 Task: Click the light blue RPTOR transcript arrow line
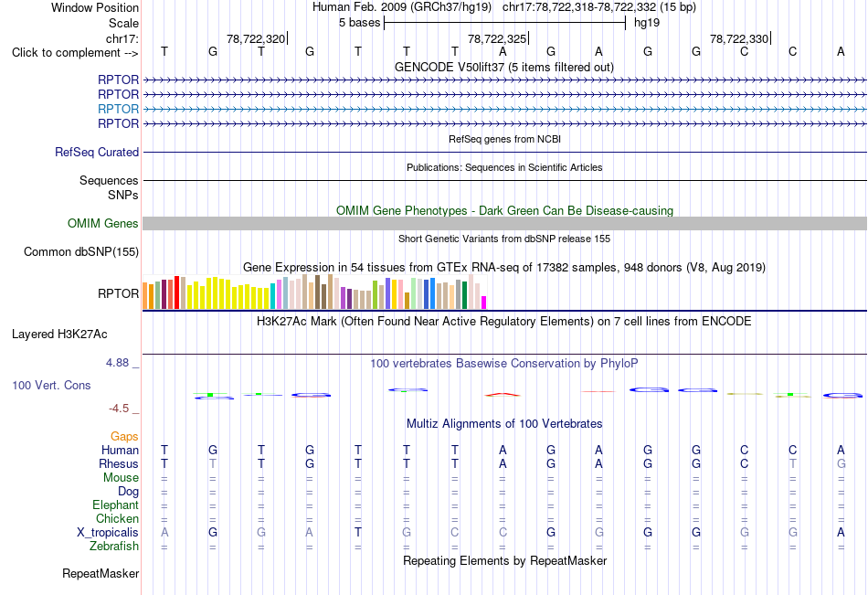click(x=504, y=109)
